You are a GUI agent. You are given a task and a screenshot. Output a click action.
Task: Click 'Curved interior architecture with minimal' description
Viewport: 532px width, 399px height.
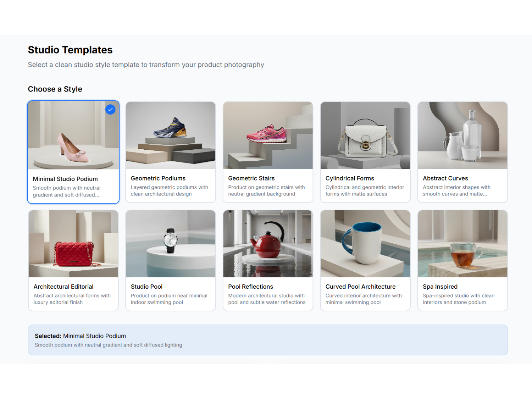[364, 299]
